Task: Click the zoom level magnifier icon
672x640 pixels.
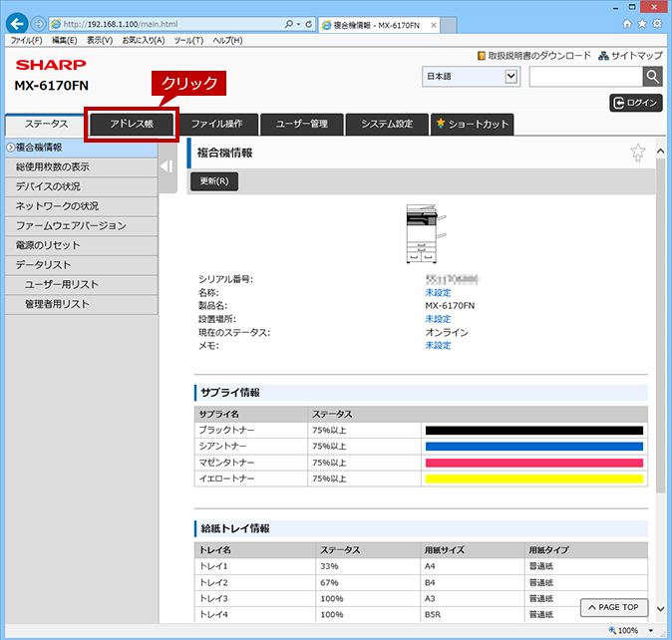Action: [612, 630]
